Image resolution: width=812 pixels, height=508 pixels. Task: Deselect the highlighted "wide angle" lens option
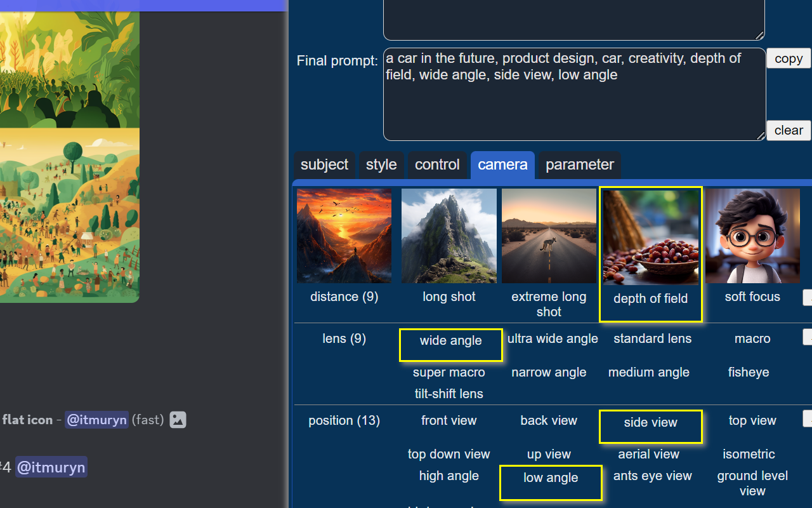tap(450, 341)
